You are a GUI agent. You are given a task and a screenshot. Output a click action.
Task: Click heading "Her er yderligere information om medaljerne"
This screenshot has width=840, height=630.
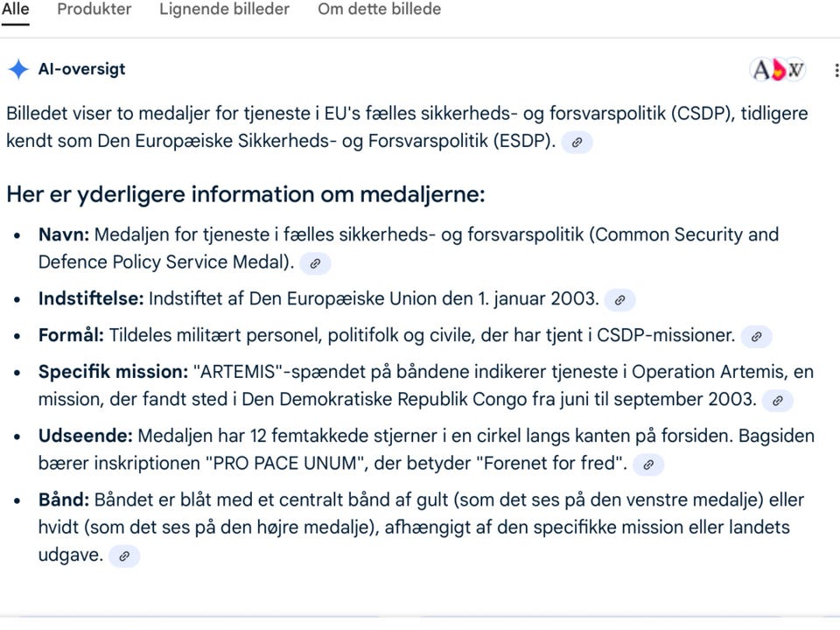pyautogui.click(x=245, y=193)
